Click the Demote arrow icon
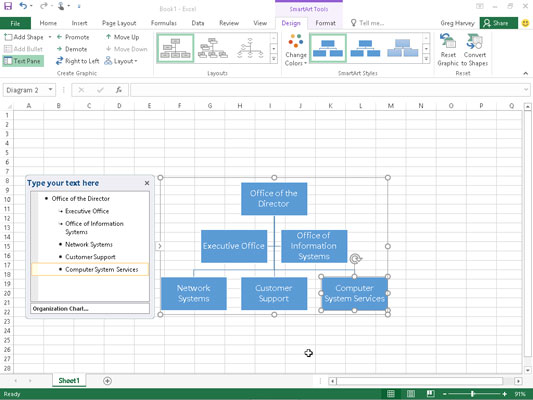Image resolution: width=533 pixels, height=400 pixels. click(x=59, y=49)
